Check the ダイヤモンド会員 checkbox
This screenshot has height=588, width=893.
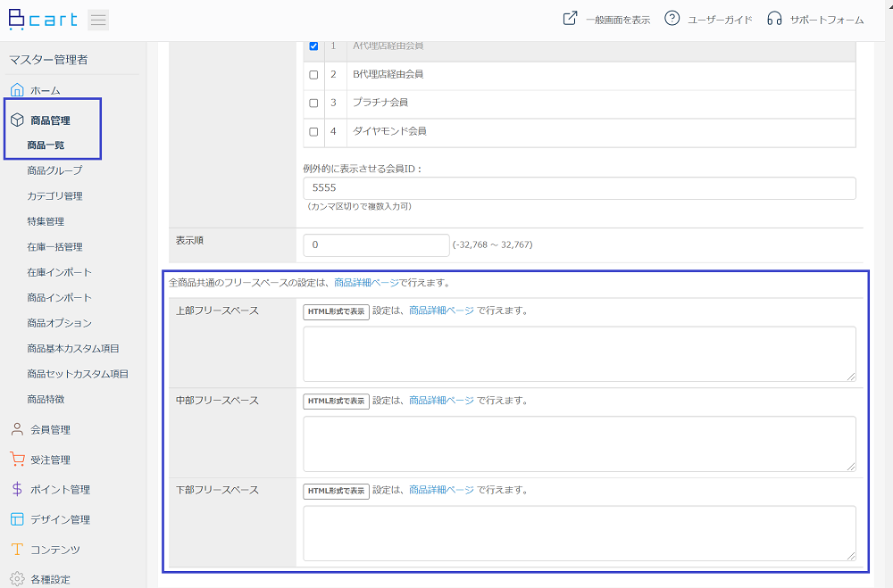point(313,131)
